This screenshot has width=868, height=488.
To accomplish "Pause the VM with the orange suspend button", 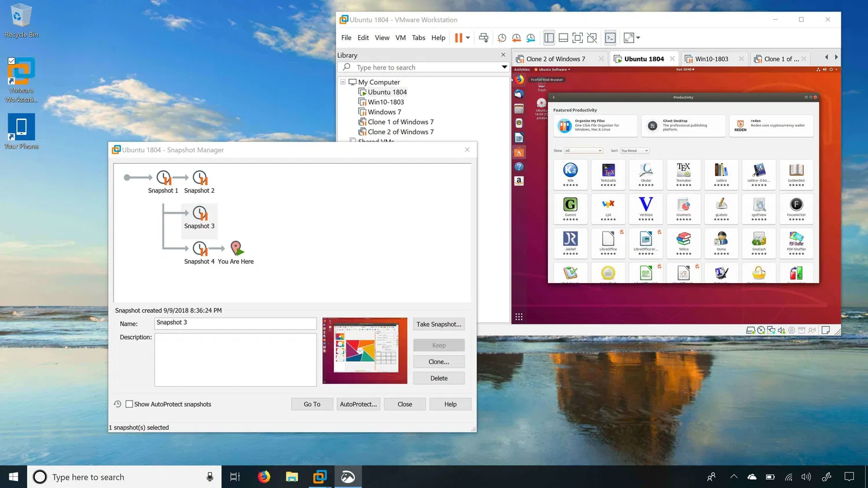I will (x=458, y=38).
